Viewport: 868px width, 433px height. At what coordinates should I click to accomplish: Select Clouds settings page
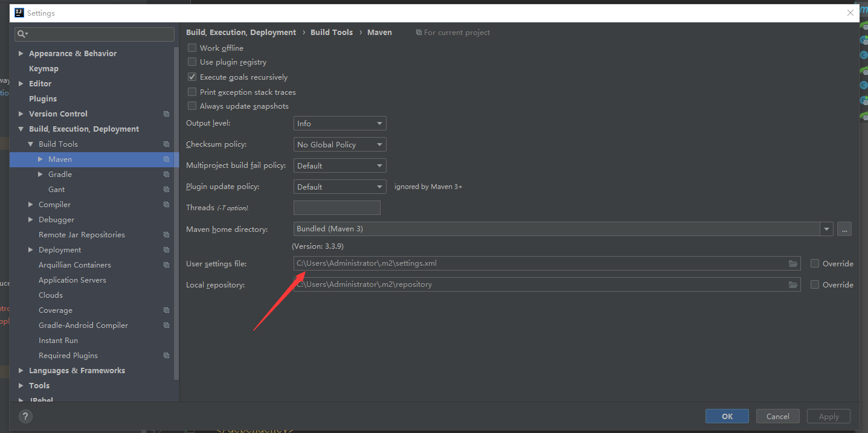[x=51, y=295]
